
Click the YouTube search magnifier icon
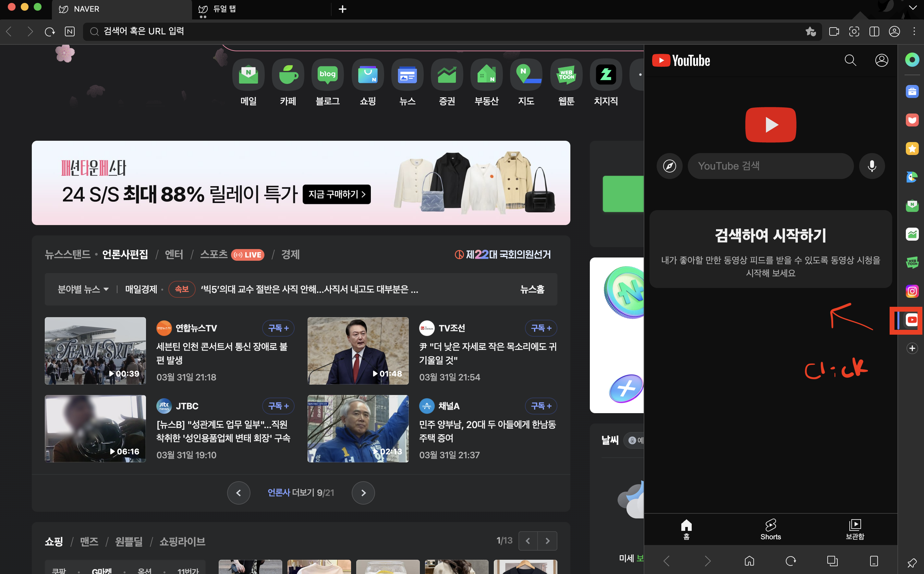click(850, 60)
